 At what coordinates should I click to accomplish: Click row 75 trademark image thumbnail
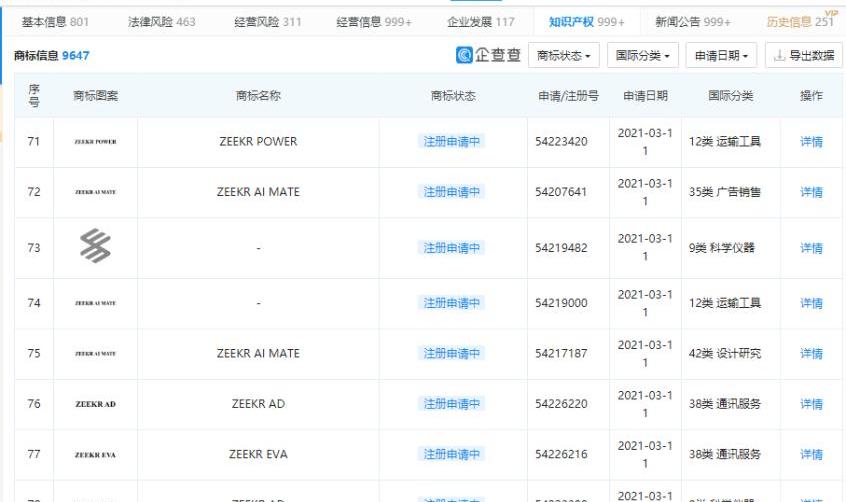pyautogui.click(x=95, y=354)
